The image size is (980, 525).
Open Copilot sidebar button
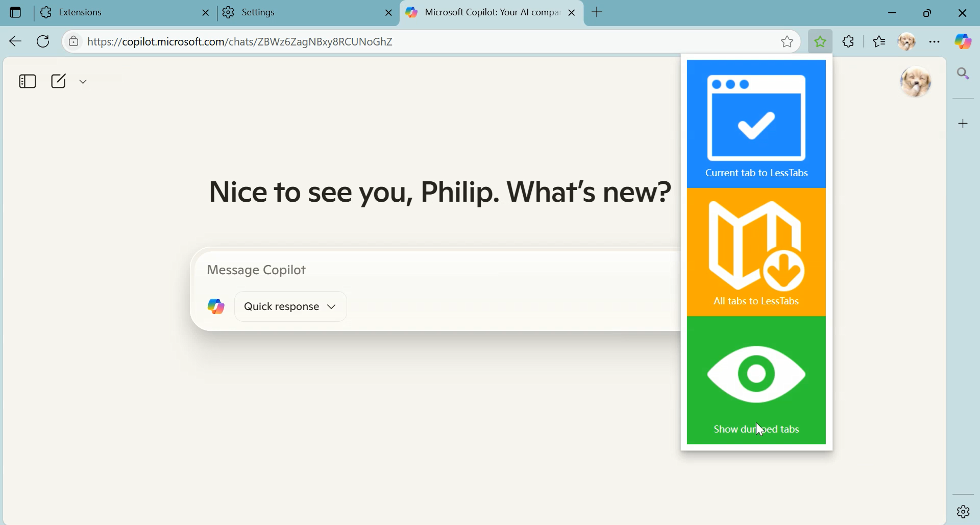964,42
